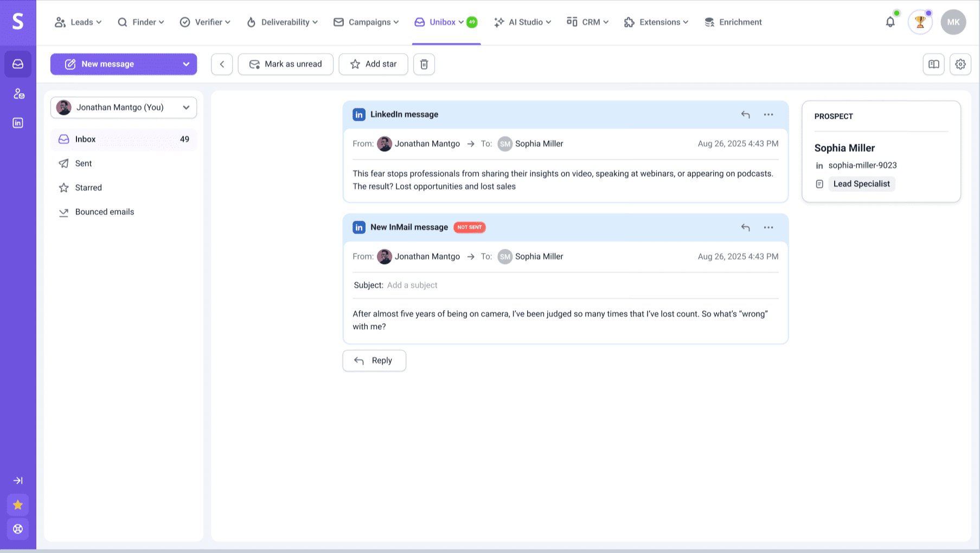The height and width of the screenshot is (553, 980).
Task: Expand sidebar with the arrow icon
Action: (x=18, y=480)
